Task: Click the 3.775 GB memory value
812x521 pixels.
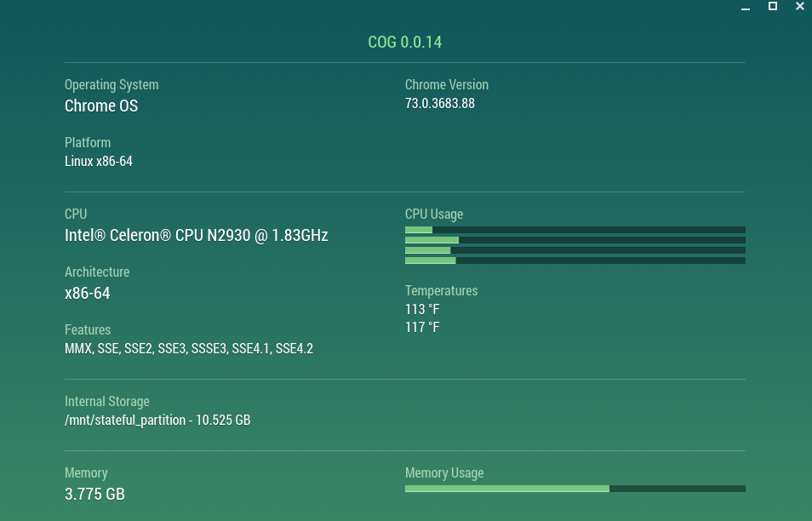Action: pos(94,494)
